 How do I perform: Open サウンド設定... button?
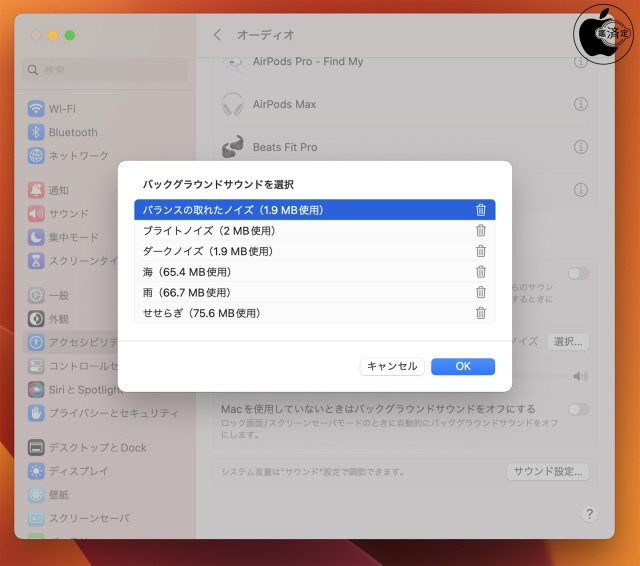pyautogui.click(x=548, y=471)
